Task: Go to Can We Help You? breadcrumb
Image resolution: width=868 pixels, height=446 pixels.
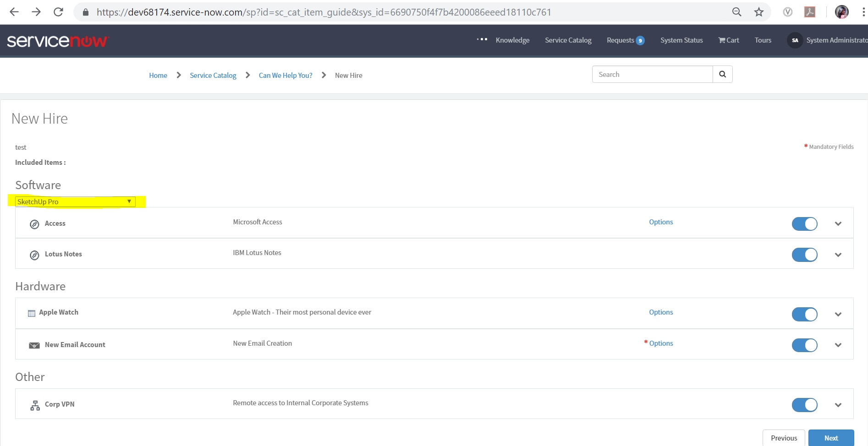Action: [286, 75]
